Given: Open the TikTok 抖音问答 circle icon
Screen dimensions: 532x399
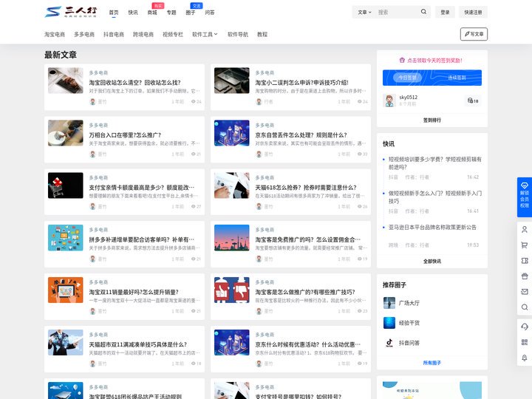Looking at the screenshot, I should (389, 343).
